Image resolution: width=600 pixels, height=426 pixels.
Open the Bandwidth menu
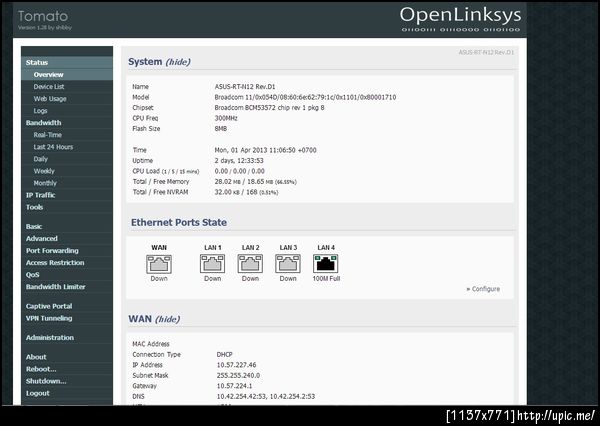coord(44,123)
